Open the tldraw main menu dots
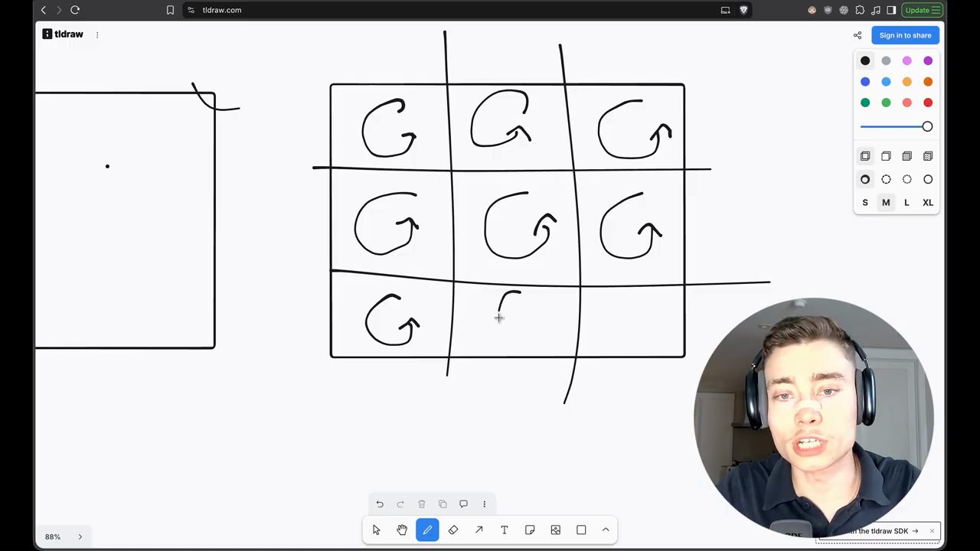Image resolution: width=980 pixels, height=551 pixels. [97, 34]
